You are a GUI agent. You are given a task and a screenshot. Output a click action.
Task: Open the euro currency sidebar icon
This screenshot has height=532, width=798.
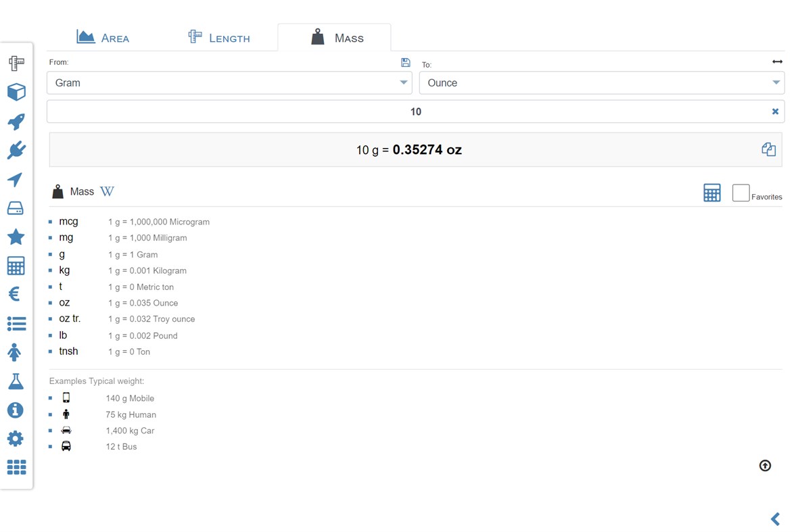click(15, 294)
